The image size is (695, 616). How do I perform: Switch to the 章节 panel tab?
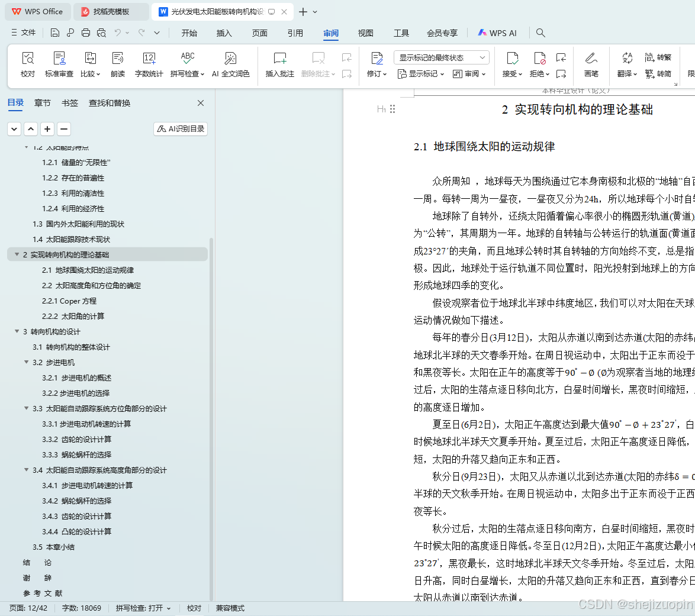(x=43, y=103)
